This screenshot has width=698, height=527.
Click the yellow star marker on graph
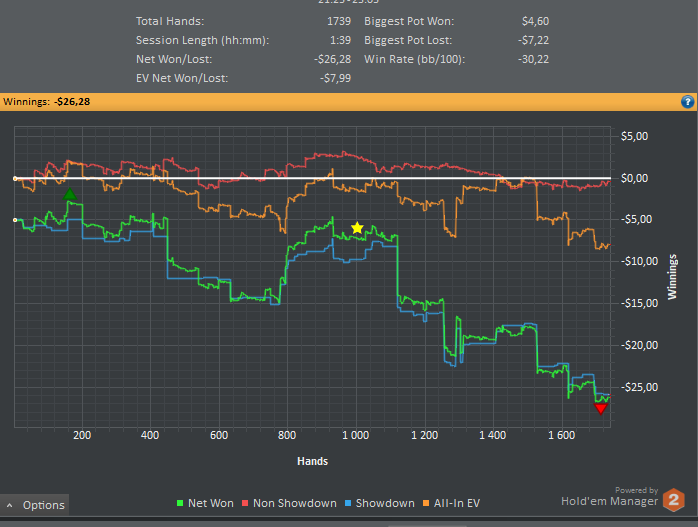pos(357,228)
